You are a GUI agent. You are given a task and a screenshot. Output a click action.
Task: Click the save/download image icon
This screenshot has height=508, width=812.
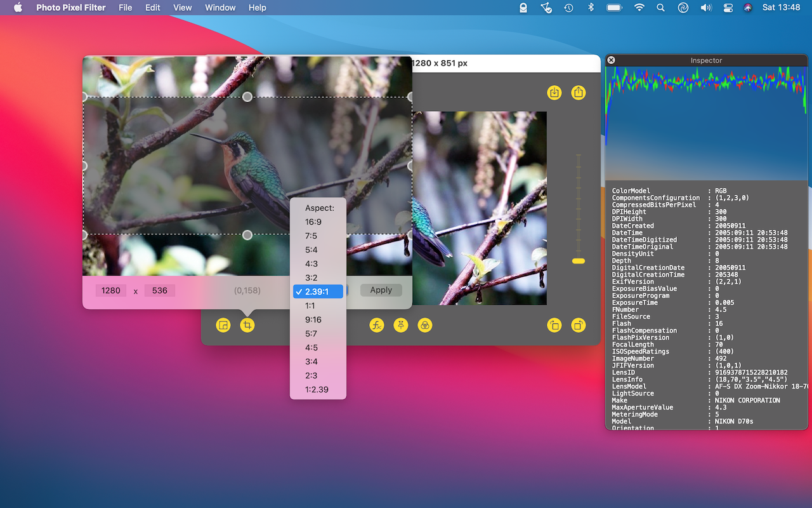coord(554,93)
